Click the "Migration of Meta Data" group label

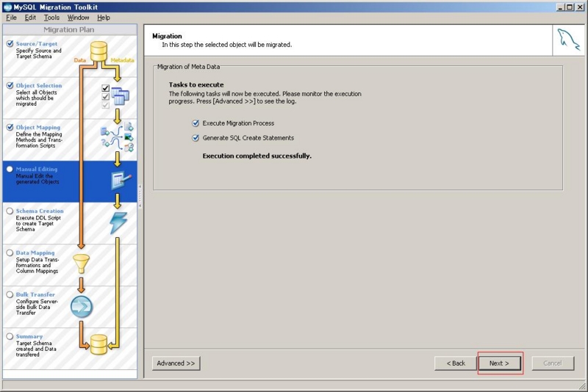click(188, 67)
